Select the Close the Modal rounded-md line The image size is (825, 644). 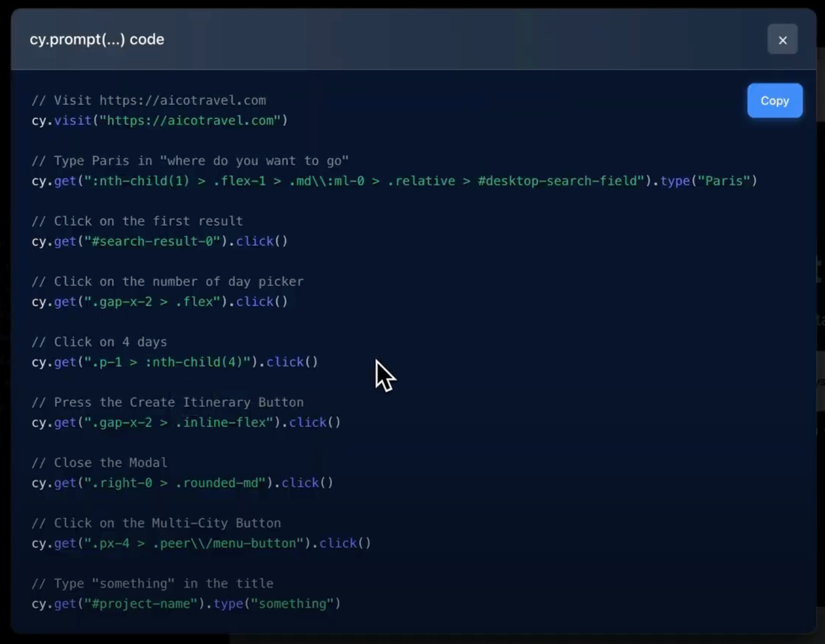click(182, 483)
